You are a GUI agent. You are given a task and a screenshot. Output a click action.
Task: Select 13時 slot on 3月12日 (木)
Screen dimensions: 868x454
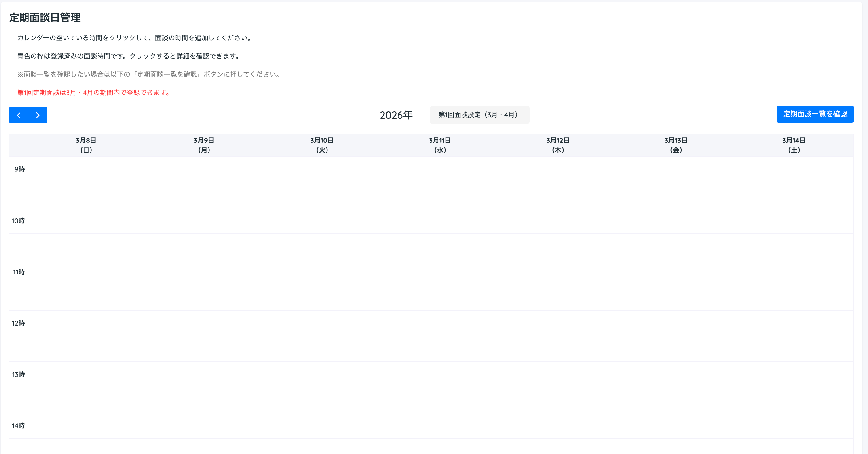coord(558,374)
